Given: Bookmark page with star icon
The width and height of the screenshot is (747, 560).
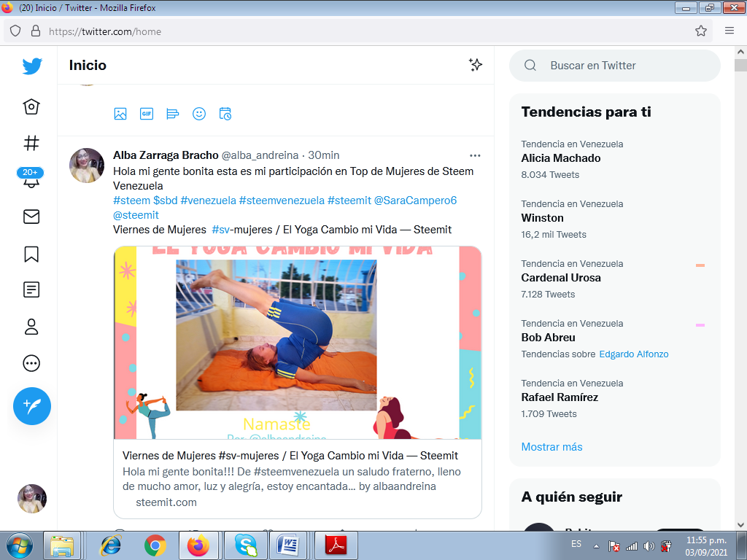Looking at the screenshot, I should click(x=701, y=31).
